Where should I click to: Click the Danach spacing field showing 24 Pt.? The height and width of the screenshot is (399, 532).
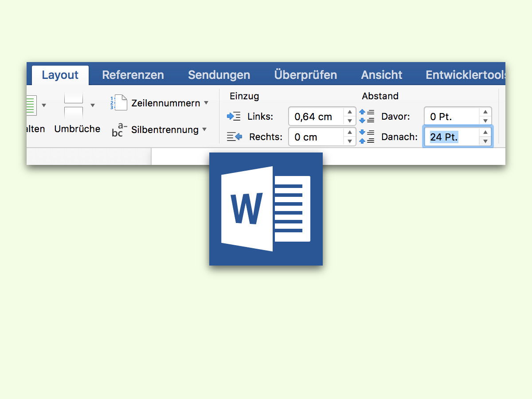point(451,137)
